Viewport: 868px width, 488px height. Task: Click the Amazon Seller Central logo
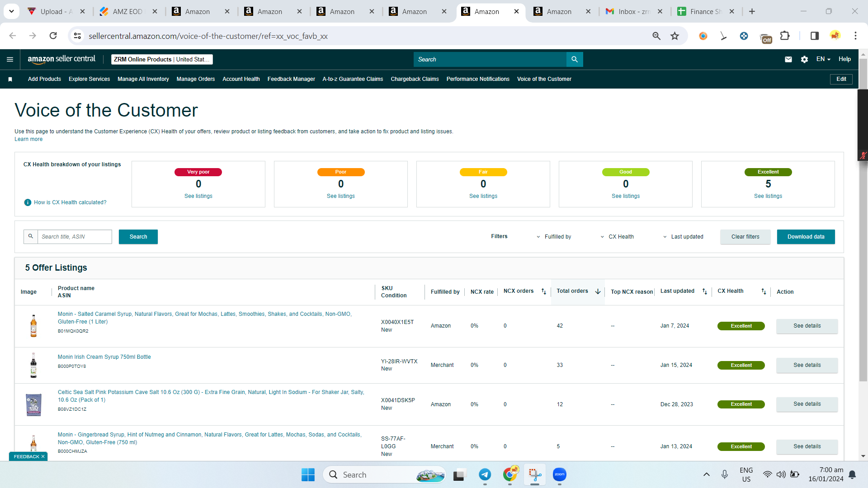click(61, 59)
